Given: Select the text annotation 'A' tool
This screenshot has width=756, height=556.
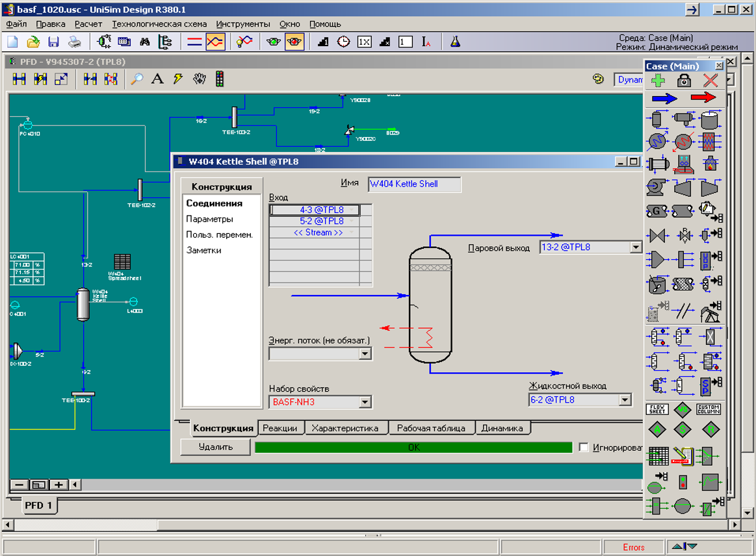Looking at the screenshot, I should point(157,79).
